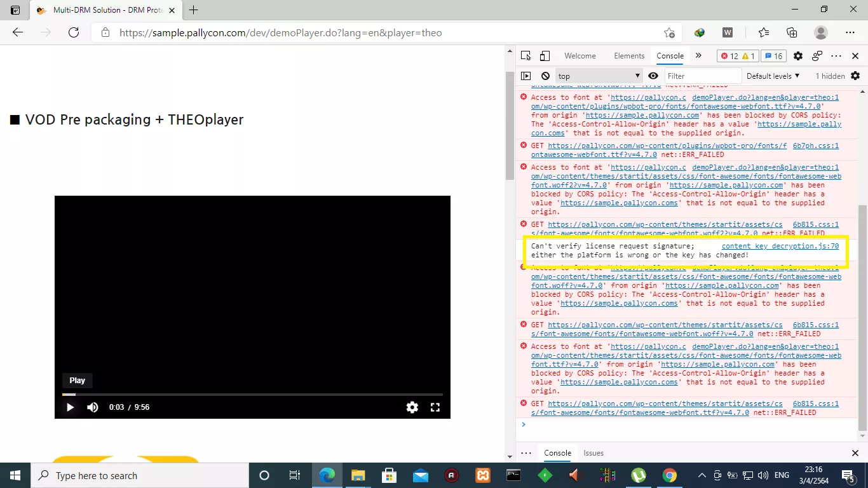Select the inspect element picker tool
This screenshot has height=488, width=868.
tap(526, 56)
